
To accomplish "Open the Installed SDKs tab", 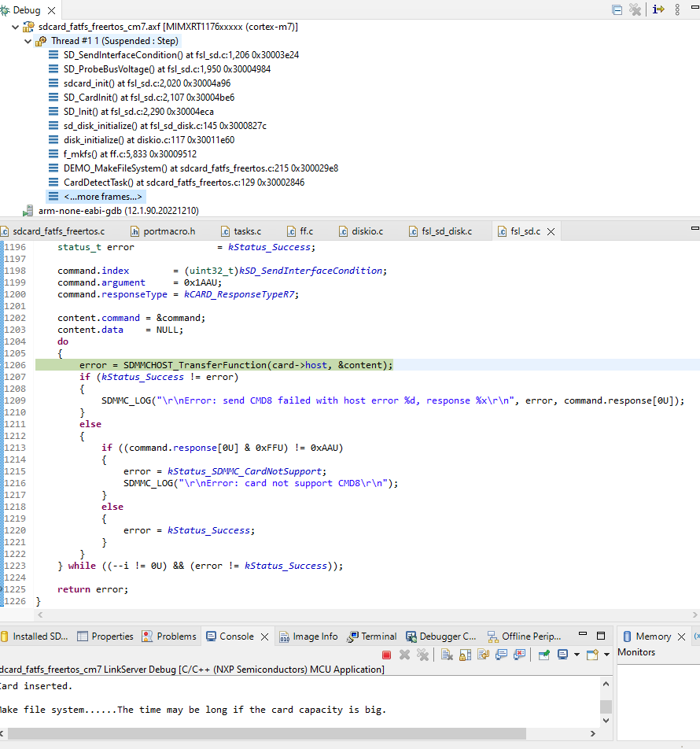I will coord(35,636).
